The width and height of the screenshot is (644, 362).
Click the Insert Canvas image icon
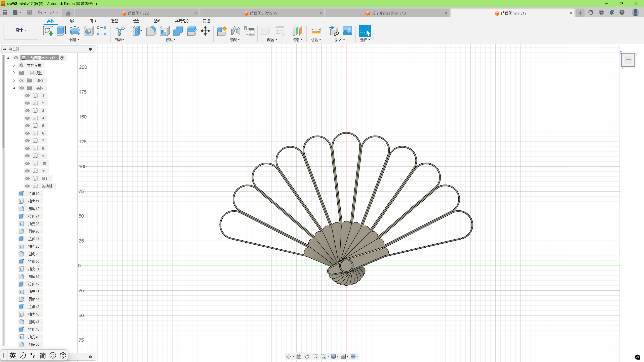[x=347, y=31]
